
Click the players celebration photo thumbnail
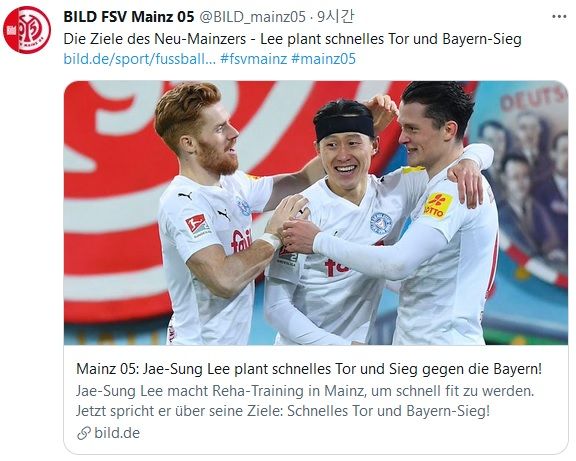(x=316, y=213)
